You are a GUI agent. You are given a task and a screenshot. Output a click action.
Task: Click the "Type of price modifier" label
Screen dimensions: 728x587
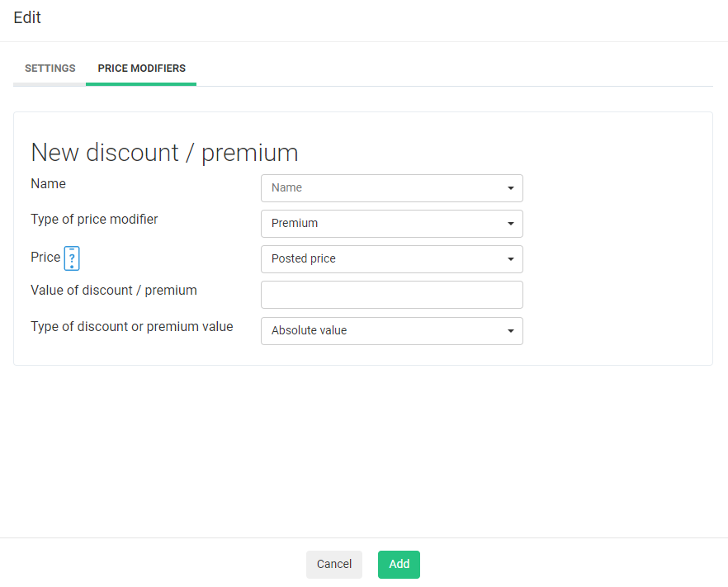coord(94,219)
